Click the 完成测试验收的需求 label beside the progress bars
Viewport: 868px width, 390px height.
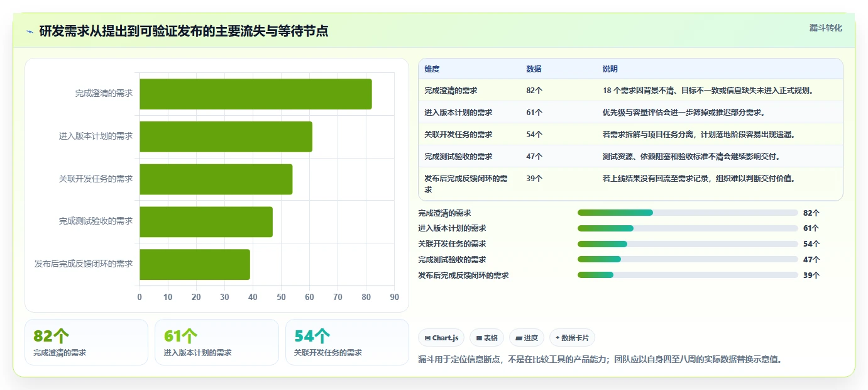coord(452,260)
